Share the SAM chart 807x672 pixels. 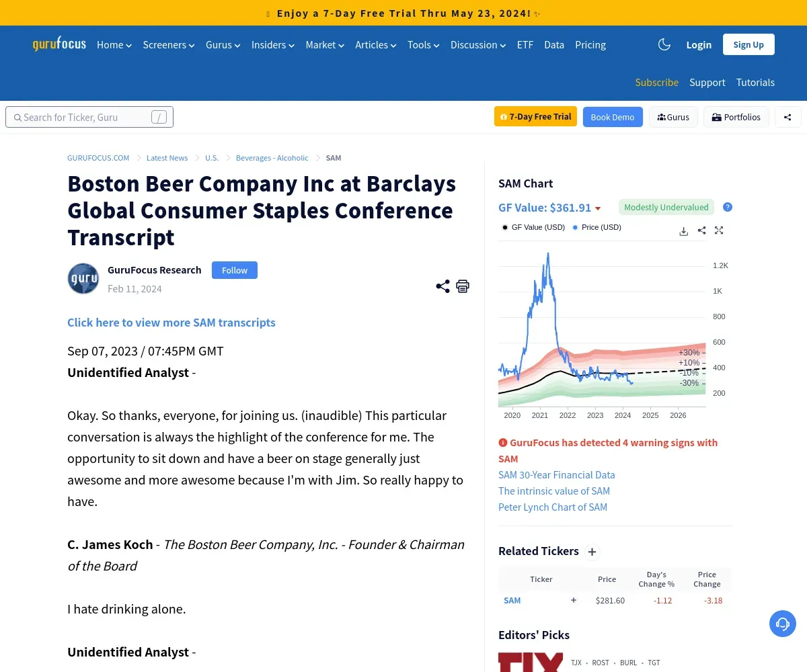click(701, 230)
